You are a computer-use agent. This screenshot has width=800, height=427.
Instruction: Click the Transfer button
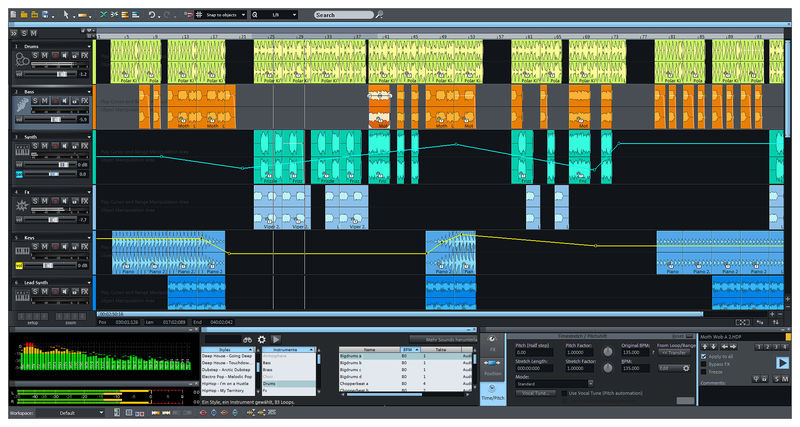(673, 353)
